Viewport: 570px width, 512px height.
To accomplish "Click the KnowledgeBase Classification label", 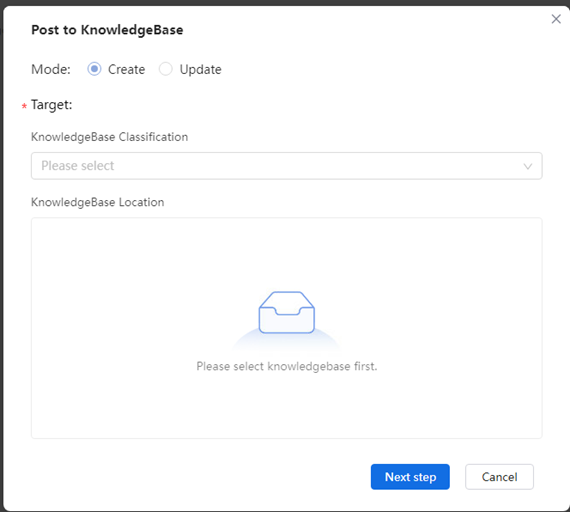I will 109,137.
